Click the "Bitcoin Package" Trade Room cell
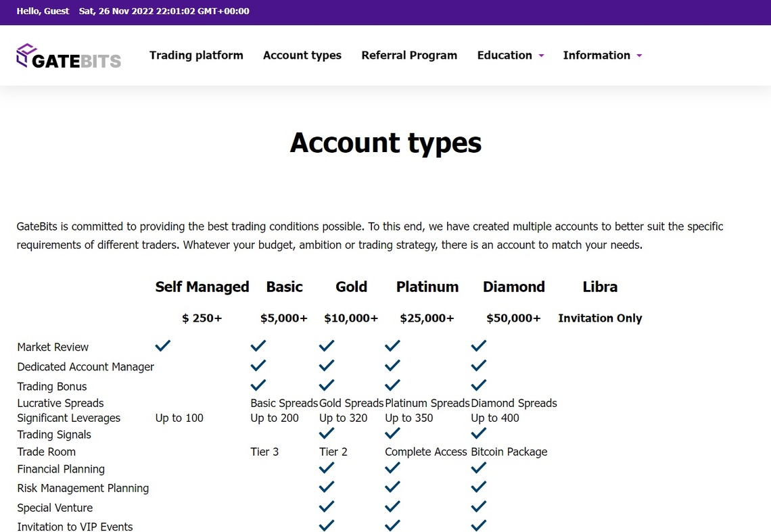This screenshot has height=532, width=771. coord(509,452)
